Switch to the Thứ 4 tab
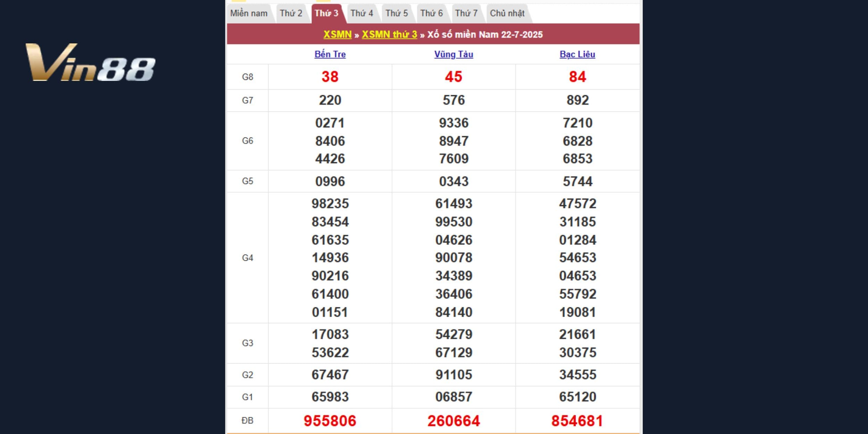Screen dimensions: 868x434 (361, 14)
